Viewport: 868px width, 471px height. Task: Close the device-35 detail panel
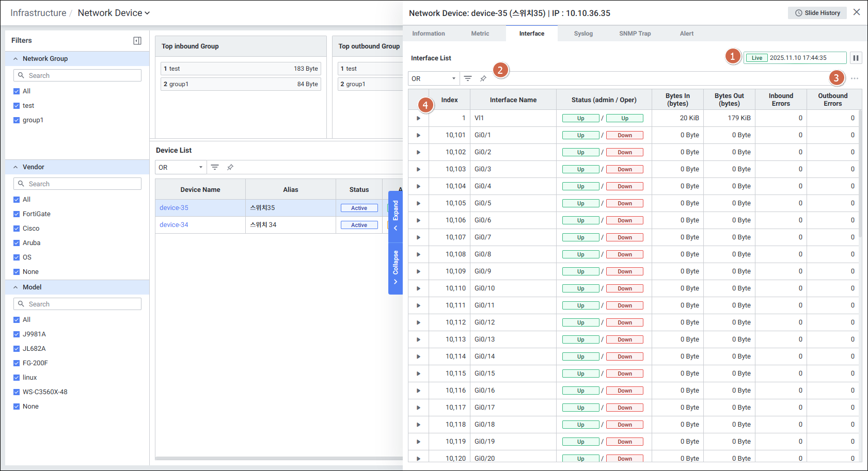(857, 12)
